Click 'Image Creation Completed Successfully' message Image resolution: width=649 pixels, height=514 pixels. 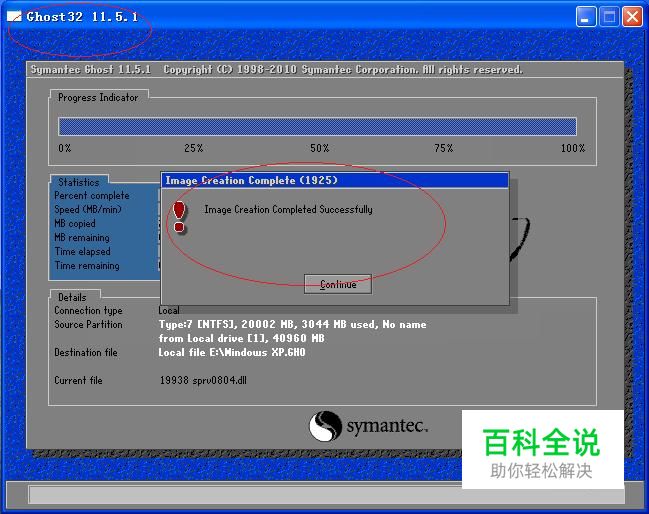tap(288, 209)
